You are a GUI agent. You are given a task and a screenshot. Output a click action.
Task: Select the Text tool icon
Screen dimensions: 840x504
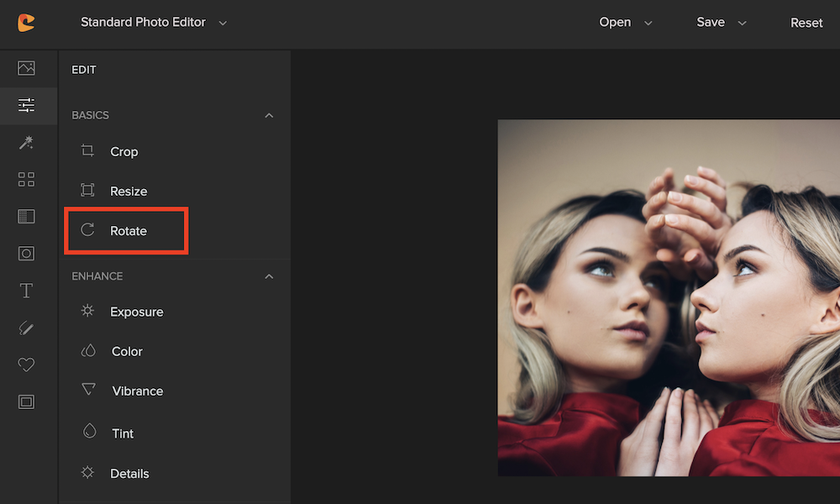(26, 291)
